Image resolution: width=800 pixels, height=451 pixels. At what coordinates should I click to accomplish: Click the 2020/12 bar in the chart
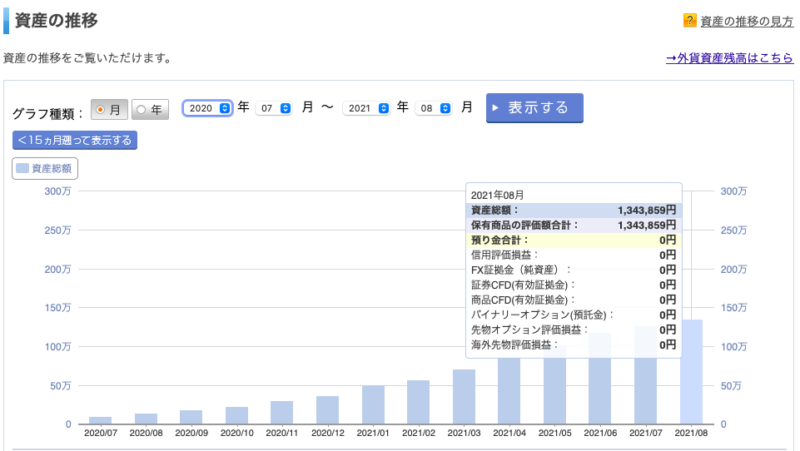coord(328,410)
